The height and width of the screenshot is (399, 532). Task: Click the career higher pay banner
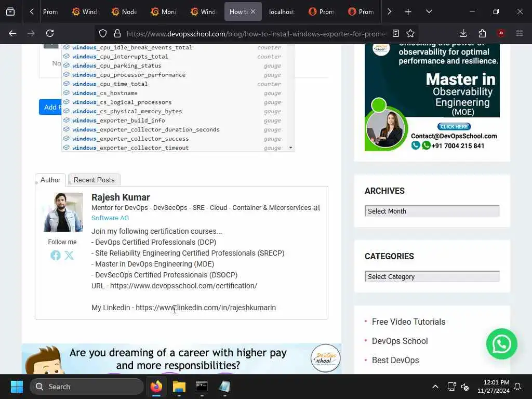181,359
